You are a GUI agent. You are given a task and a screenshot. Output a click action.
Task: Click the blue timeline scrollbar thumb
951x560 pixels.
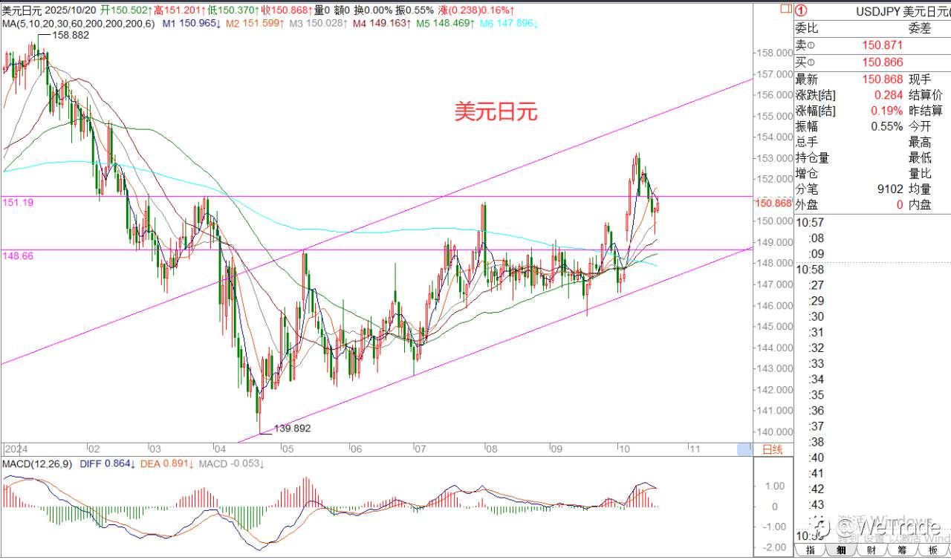coord(744,449)
